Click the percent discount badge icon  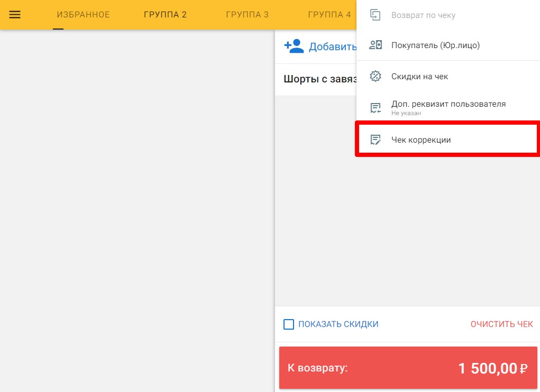pos(376,77)
